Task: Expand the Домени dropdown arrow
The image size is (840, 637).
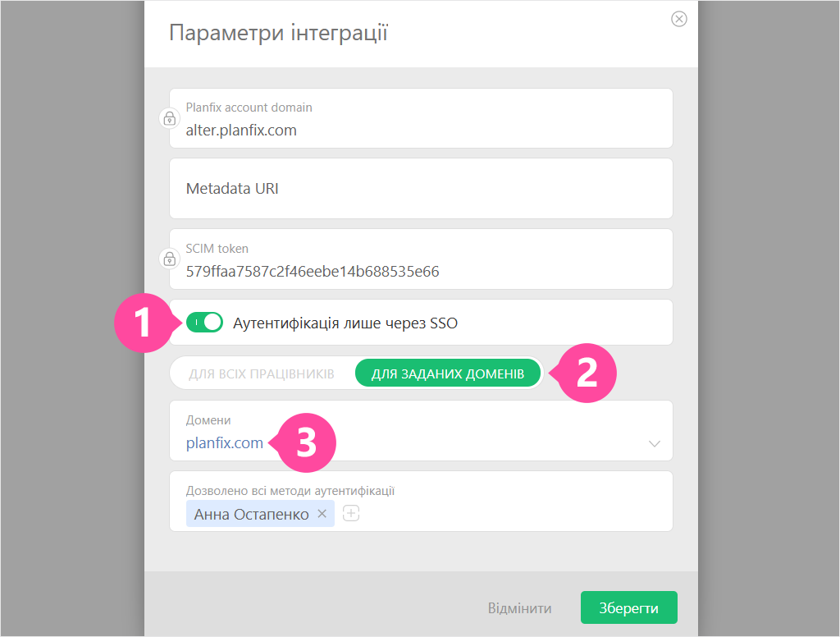Action: point(654,443)
